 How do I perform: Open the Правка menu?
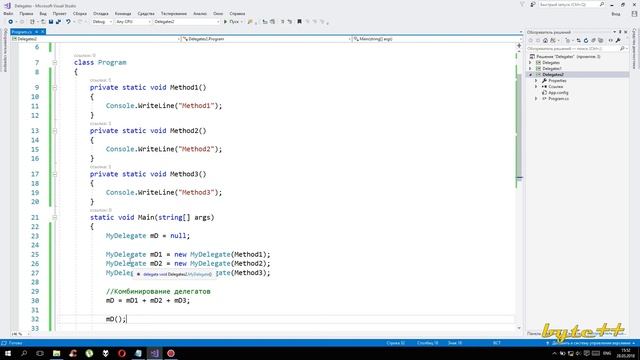coord(26,13)
